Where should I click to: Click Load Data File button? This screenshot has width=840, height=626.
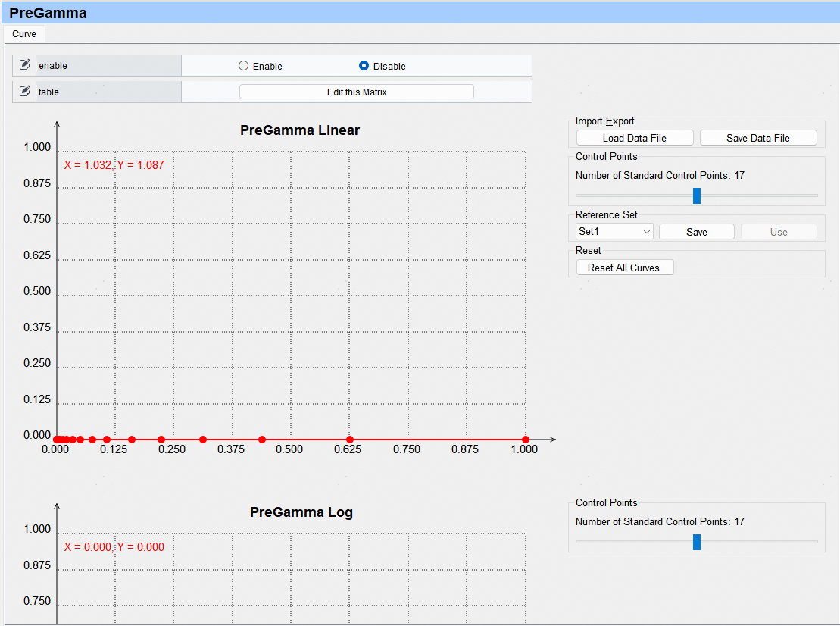click(x=635, y=138)
